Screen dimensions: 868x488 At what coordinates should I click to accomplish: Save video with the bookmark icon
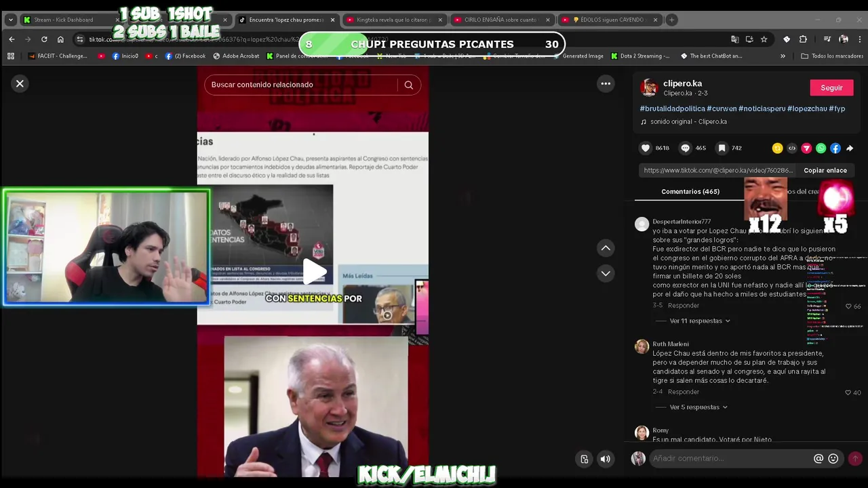(x=722, y=148)
